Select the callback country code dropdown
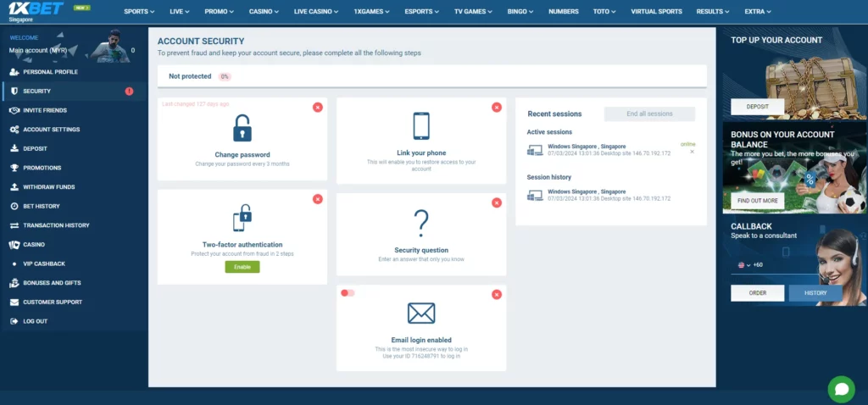Viewport: 868px width, 405px height. 744,265
